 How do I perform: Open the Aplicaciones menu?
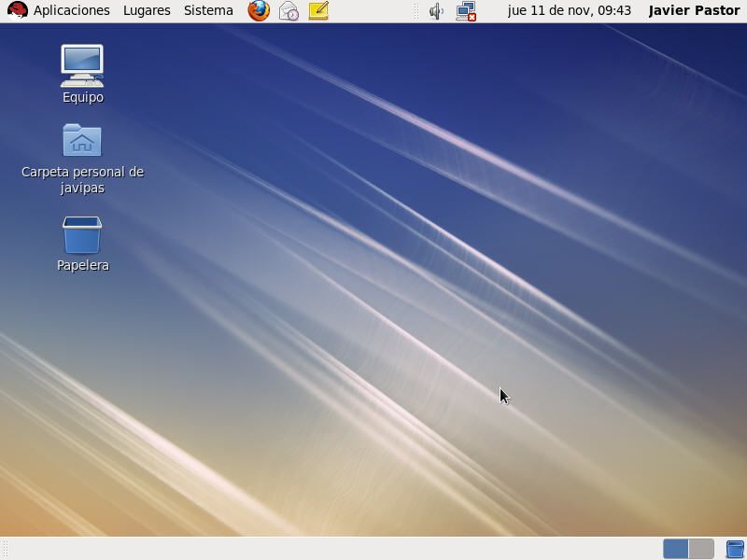pyautogui.click(x=72, y=10)
